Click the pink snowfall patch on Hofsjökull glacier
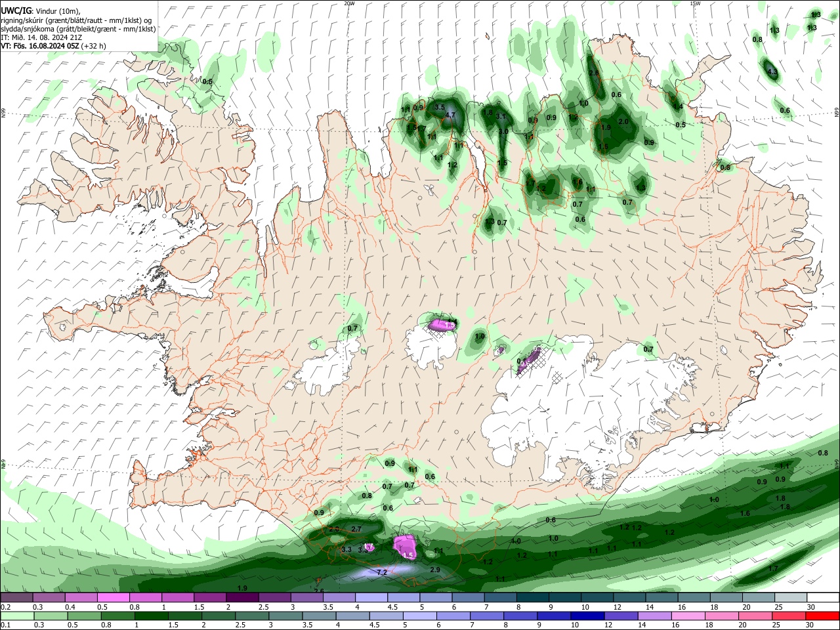Screen dimensions: 840x630 pos(440,324)
